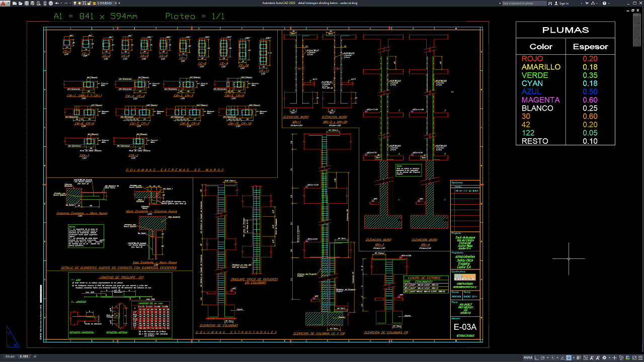Open the Customization menu icon in status bar
The height and width of the screenshot is (362, 644).
point(640,357)
